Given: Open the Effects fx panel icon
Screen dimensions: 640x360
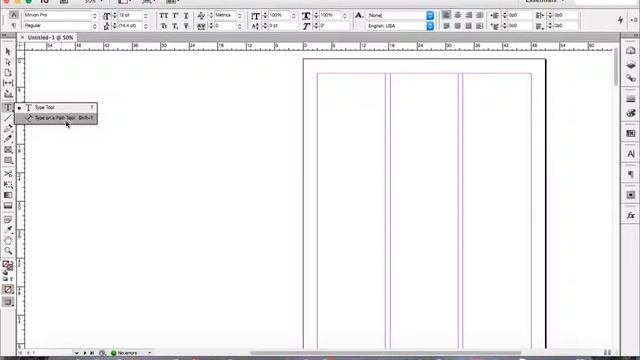Looking at the screenshot, I should pos(631,216).
